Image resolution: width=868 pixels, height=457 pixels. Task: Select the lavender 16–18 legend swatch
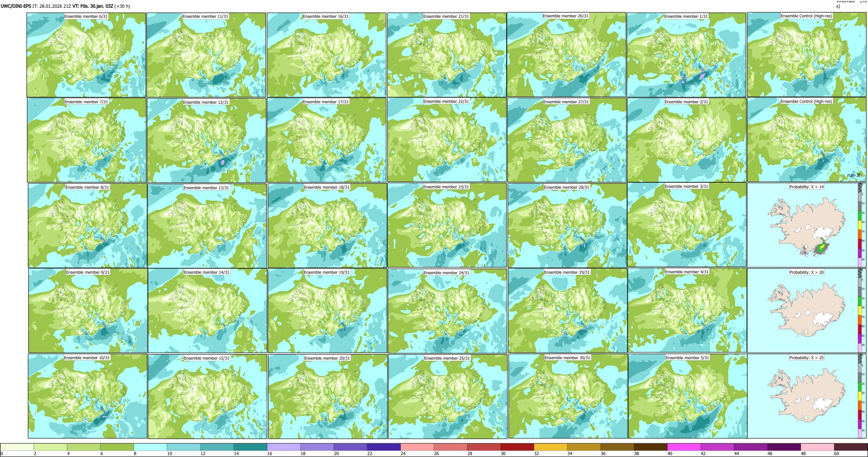284,447
